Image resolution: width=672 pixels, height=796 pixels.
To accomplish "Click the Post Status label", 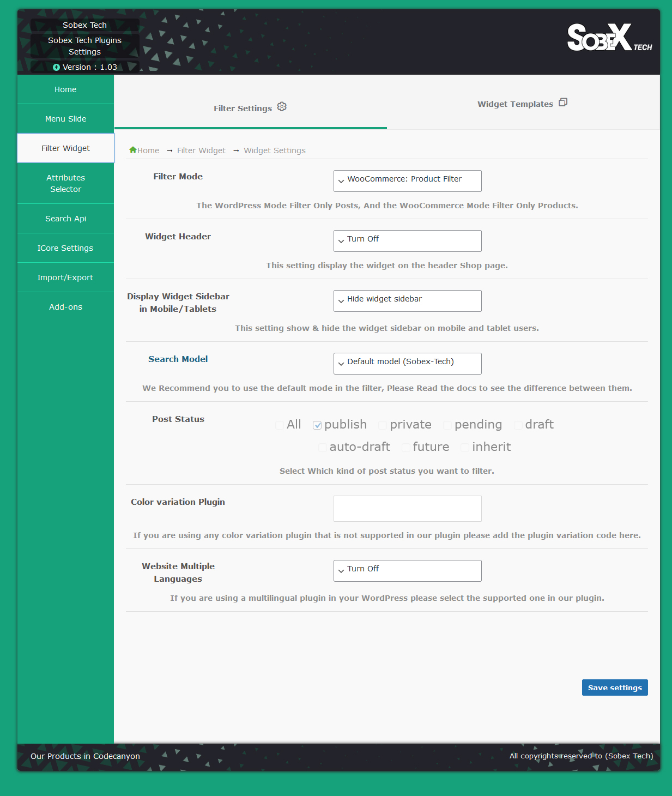I will pos(178,419).
